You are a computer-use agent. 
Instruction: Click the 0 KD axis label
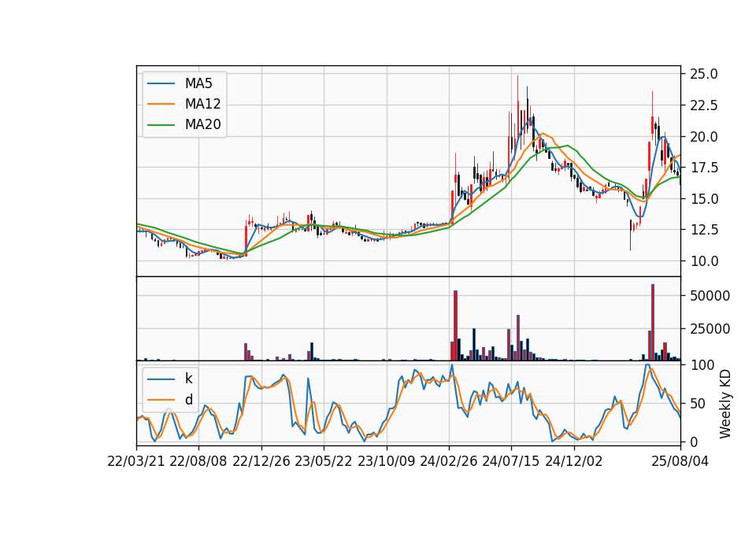tap(694, 441)
